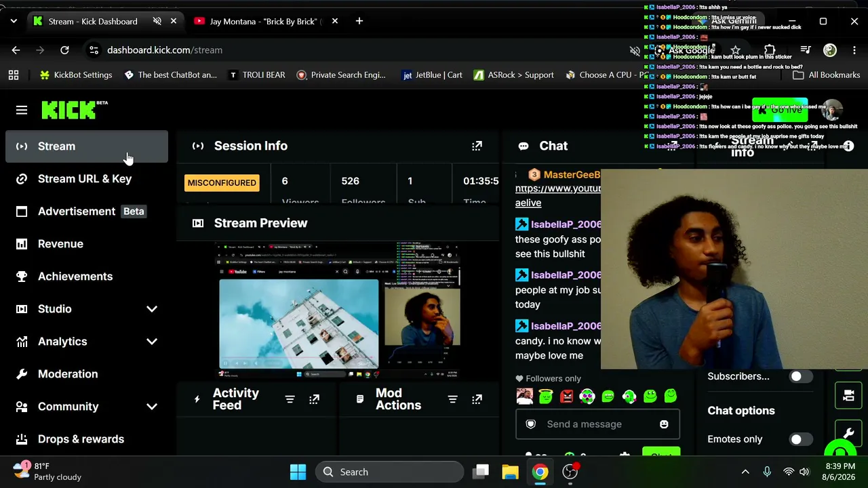The image size is (868, 488).
Task: Open the hamburger sidebar menu
Action: click(x=22, y=110)
